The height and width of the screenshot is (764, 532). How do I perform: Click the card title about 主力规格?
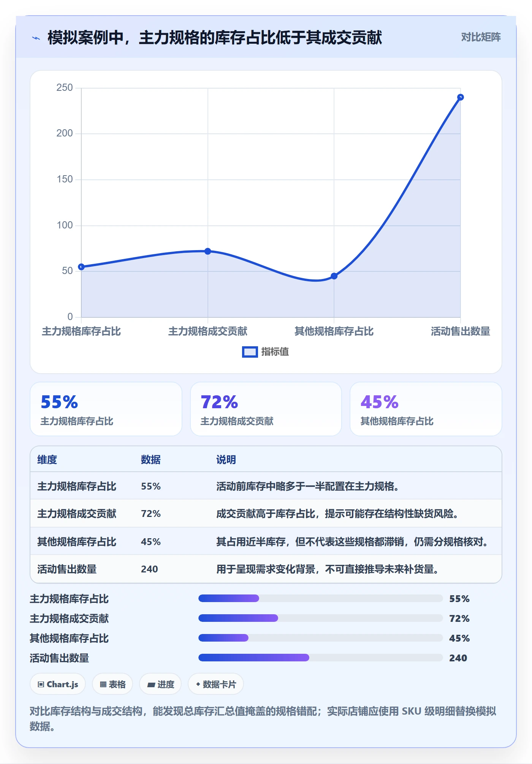(x=215, y=38)
